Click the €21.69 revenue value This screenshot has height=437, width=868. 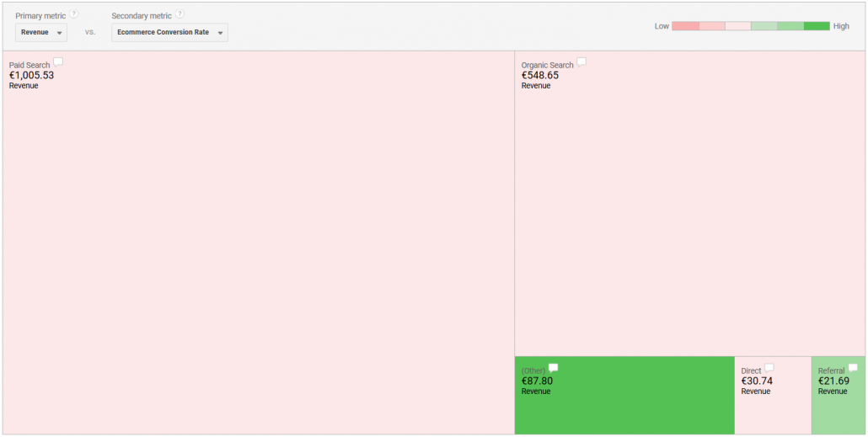click(x=833, y=381)
